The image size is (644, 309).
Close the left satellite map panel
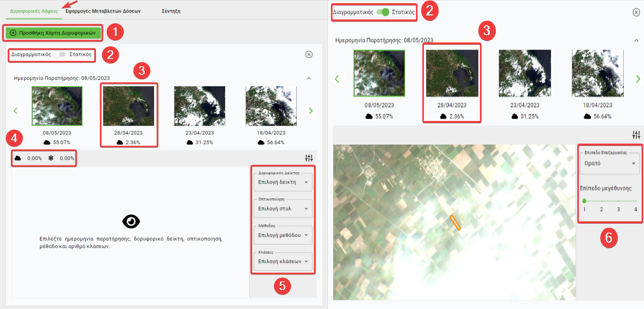(x=309, y=54)
